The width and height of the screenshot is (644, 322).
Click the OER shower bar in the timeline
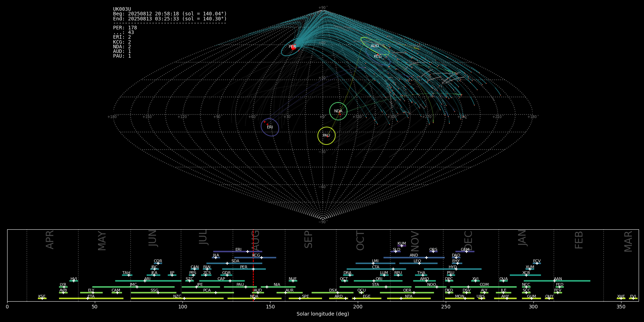[x=407, y=292]
